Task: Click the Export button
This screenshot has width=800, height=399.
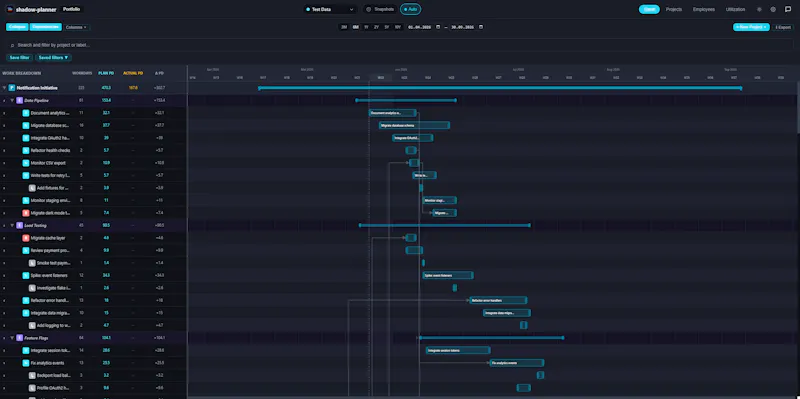Action: point(783,27)
